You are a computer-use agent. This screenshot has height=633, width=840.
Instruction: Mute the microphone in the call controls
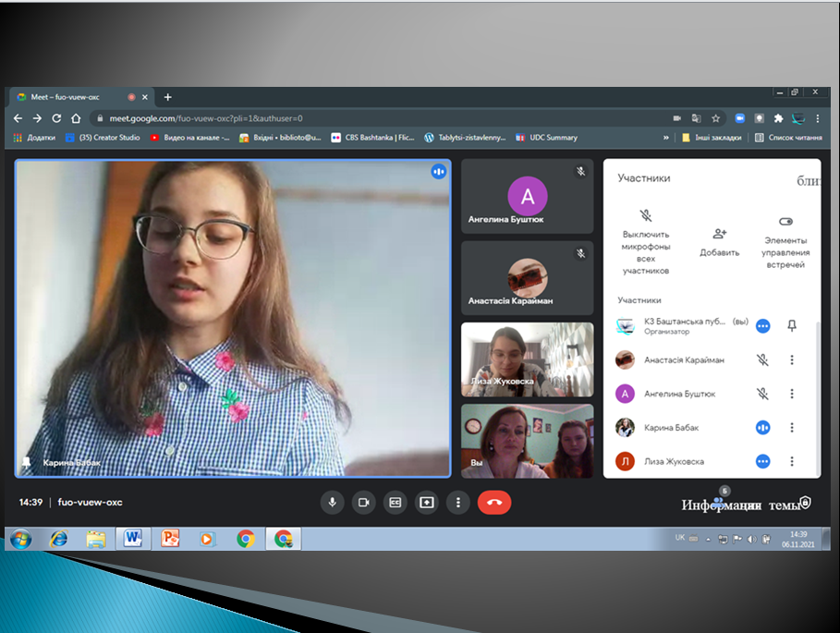[x=333, y=502]
